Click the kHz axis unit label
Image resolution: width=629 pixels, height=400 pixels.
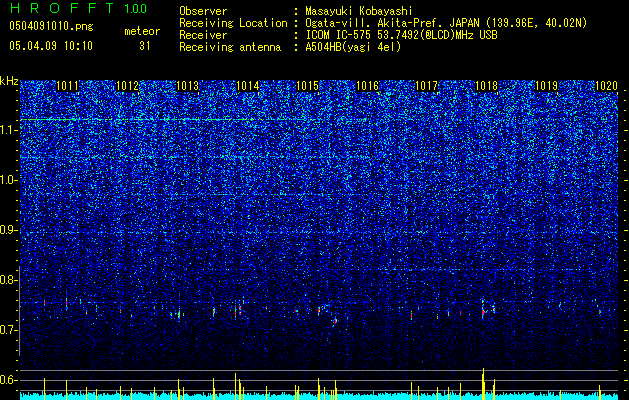click(9, 81)
